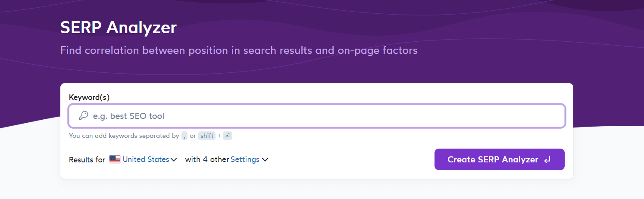Click the 'You can add keywords' hint
The height and width of the screenshot is (199, 644).
click(124, 136)
